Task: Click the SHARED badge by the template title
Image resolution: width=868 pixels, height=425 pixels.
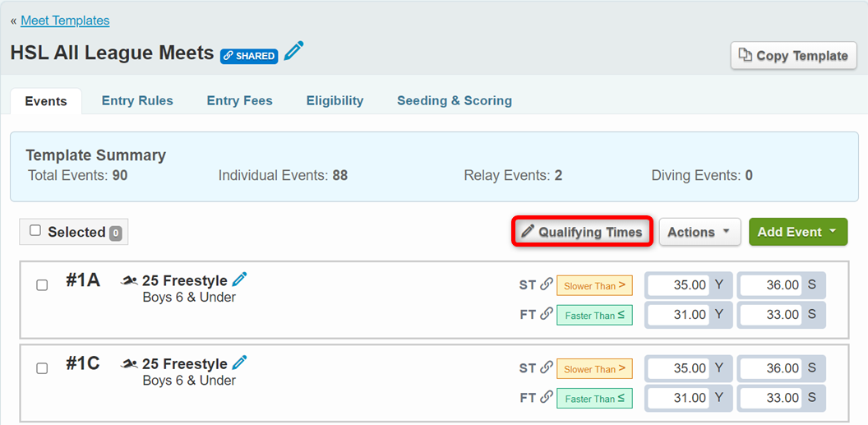Action: 249,56
